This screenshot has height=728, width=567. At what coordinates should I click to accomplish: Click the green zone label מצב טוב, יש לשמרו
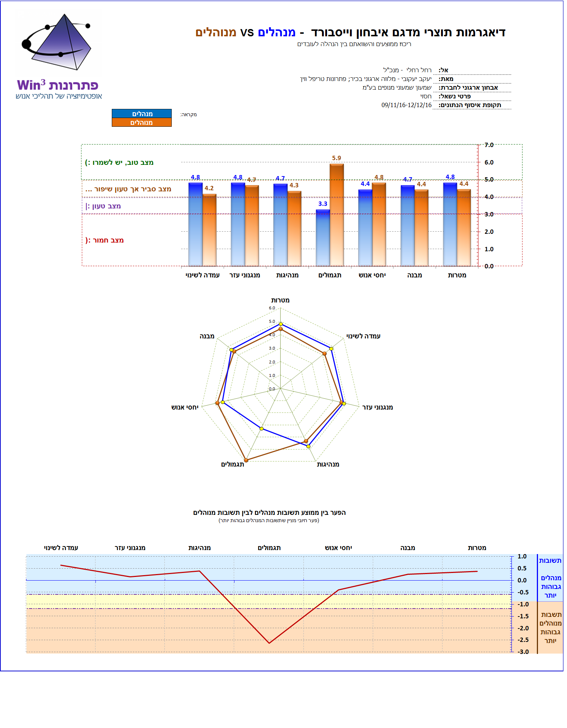119,162
